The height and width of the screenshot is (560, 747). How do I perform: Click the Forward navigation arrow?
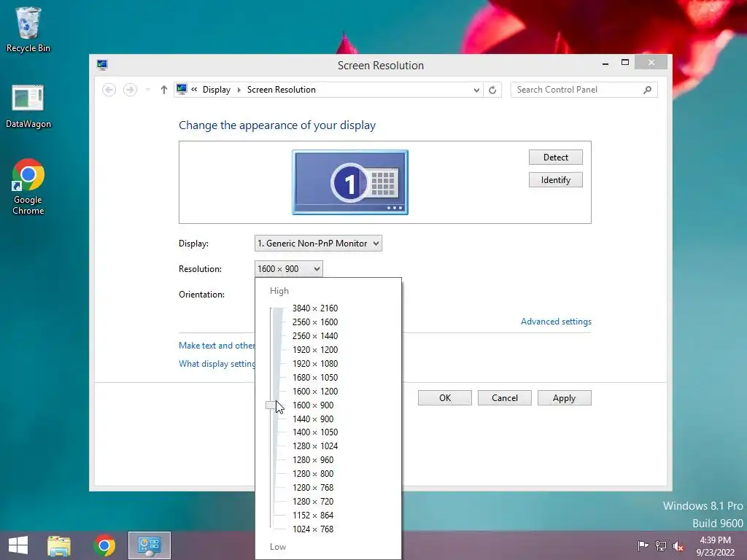click(130, 90)
